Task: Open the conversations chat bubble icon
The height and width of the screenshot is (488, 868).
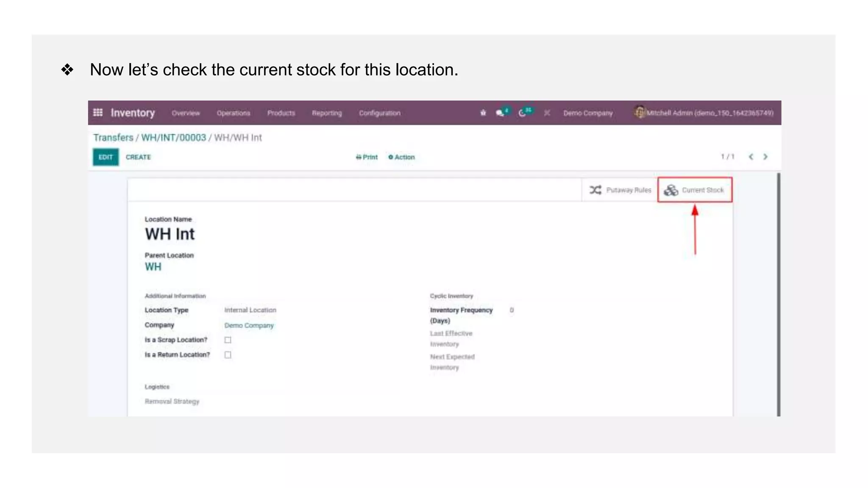Action: coord(500,113)
